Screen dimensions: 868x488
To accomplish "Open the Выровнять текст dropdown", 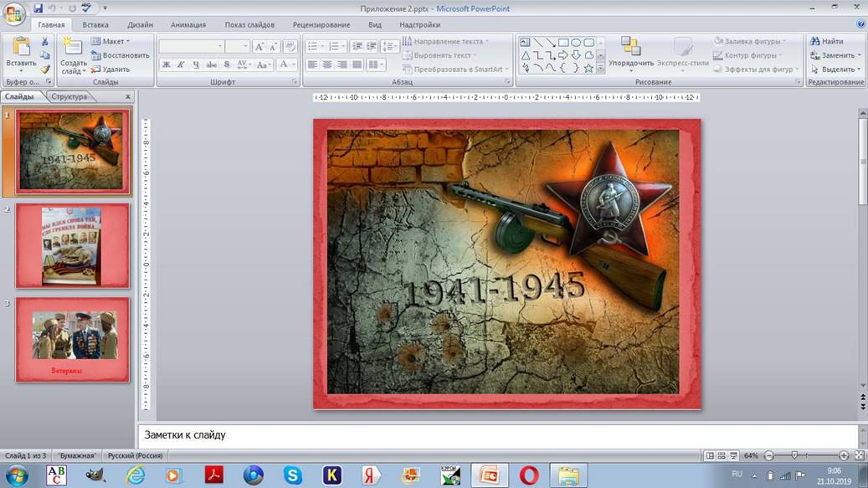I will [x=440, y=55].
